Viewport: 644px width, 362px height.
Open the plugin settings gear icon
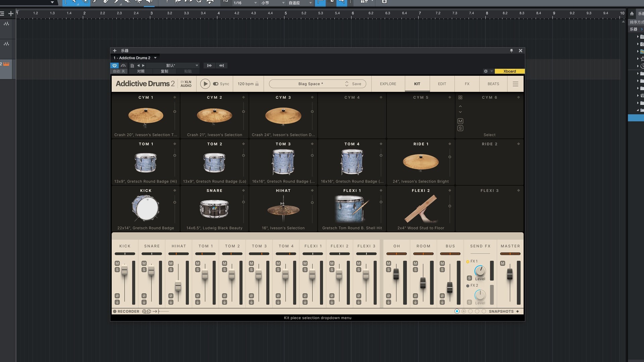click(486, 71)
